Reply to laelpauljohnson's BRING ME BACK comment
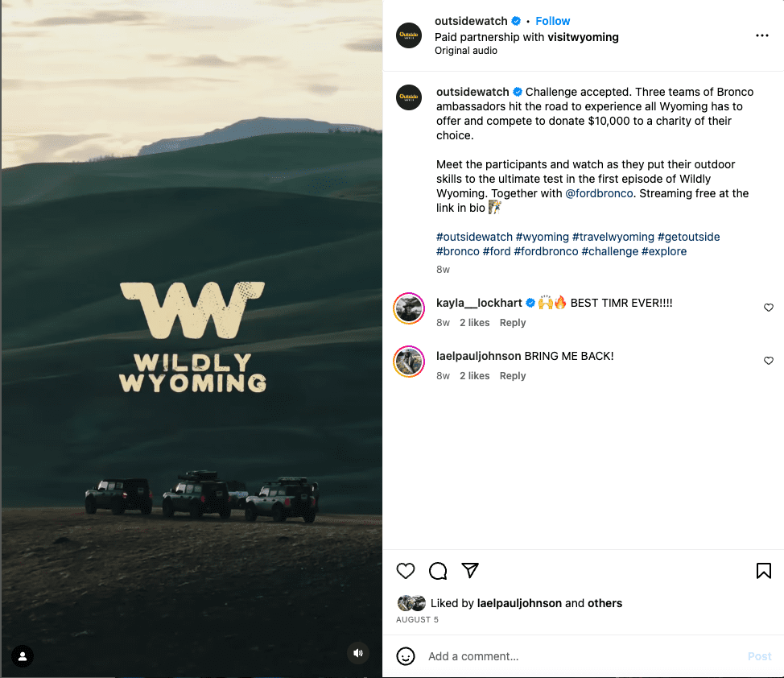Viewport: 784px width, 678px height. (x=513, y=376)
